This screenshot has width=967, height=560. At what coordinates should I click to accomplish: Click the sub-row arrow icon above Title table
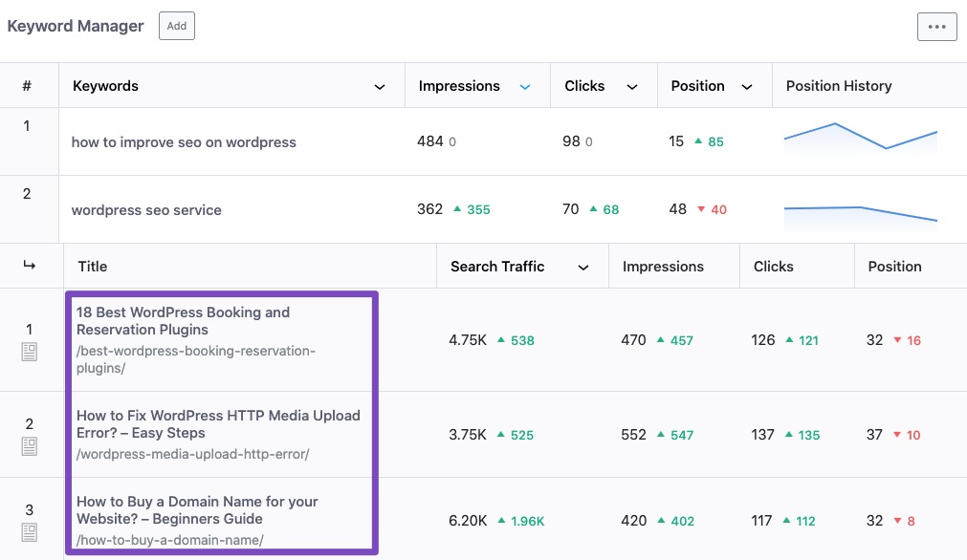29,266
